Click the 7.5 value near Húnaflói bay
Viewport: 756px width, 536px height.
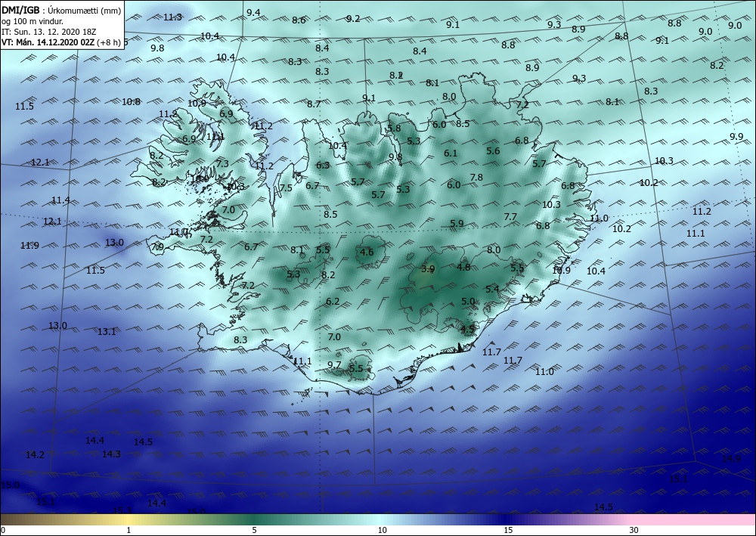click(286, 188)
